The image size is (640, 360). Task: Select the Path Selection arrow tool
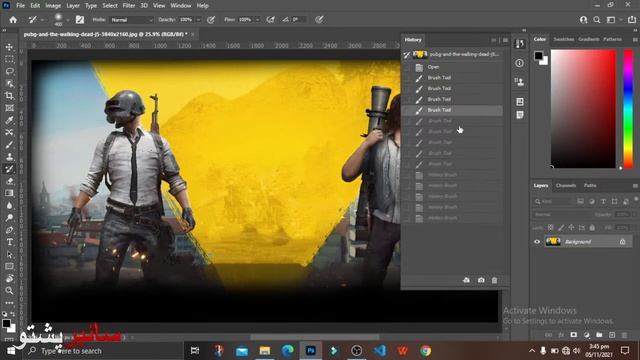point(9,254)
